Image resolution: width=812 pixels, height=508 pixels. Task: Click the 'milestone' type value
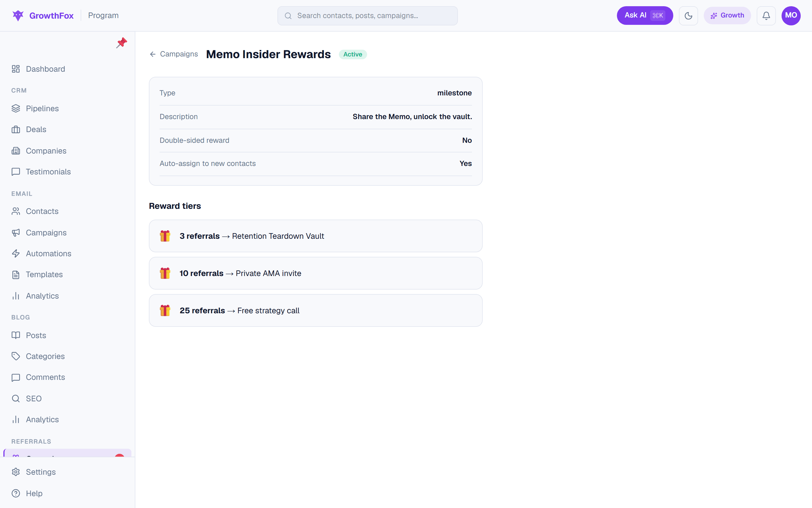pyautogui.click(x=454, y=93)
